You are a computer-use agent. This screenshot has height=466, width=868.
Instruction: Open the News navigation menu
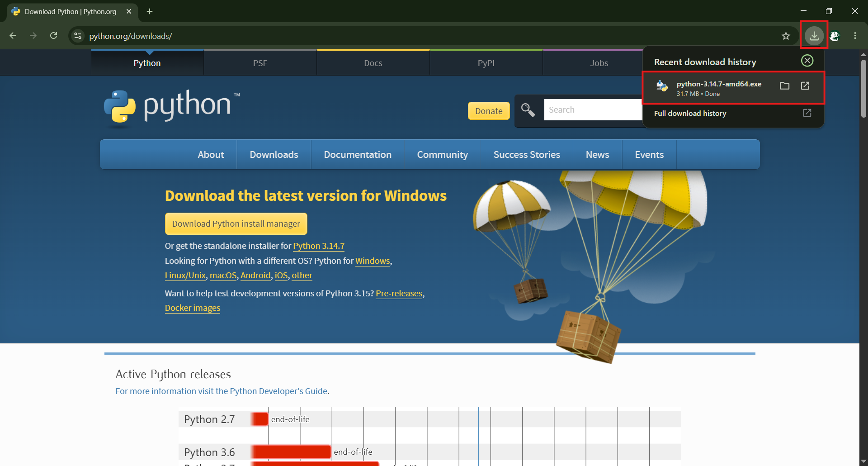tap(597, 155)
